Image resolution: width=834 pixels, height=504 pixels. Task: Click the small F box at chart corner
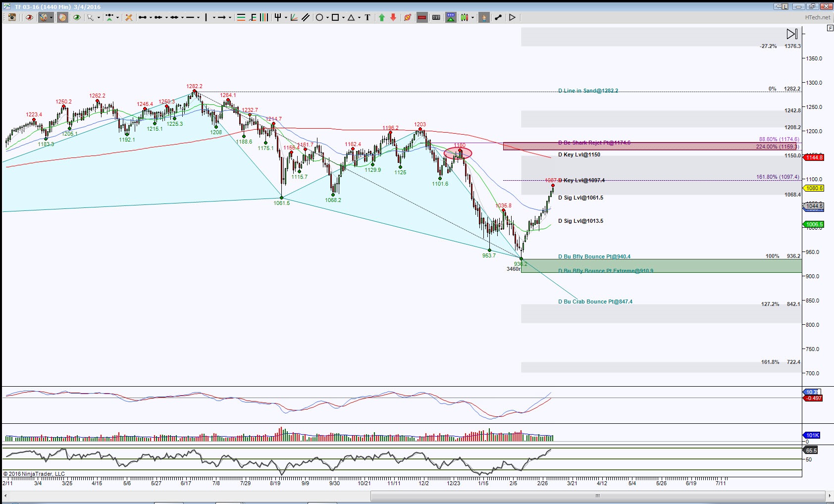[830, 28]
